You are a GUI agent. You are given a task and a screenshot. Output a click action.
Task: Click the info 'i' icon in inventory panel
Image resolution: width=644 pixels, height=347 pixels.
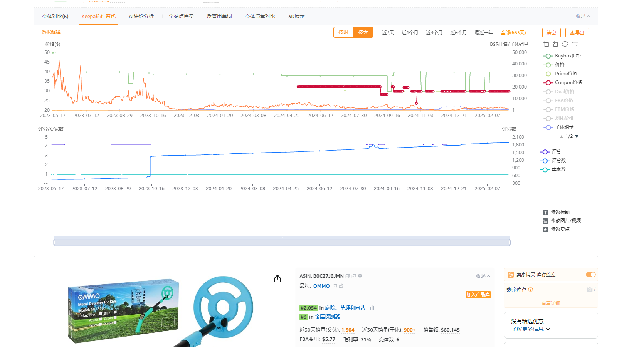[x=595, y=290]
